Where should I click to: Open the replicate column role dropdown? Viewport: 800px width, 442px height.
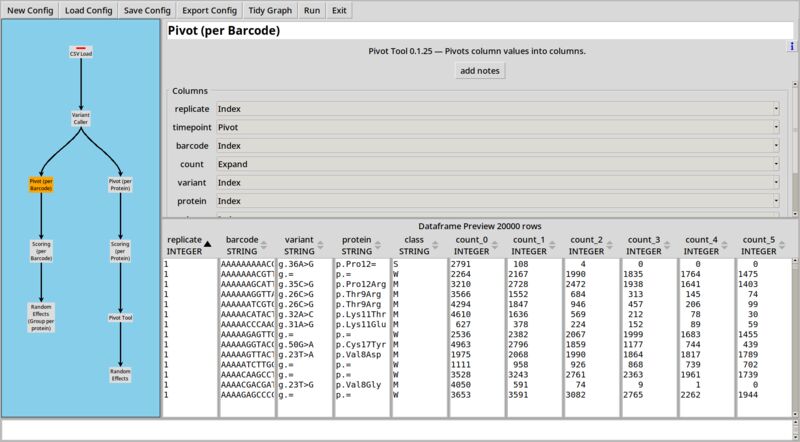pyautogui.click(x=497, y=109)
